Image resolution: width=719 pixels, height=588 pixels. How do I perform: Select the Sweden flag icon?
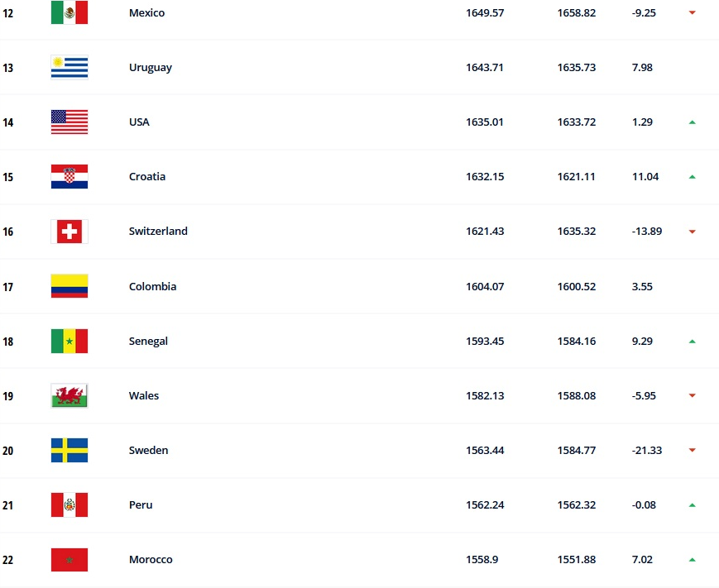70,450
